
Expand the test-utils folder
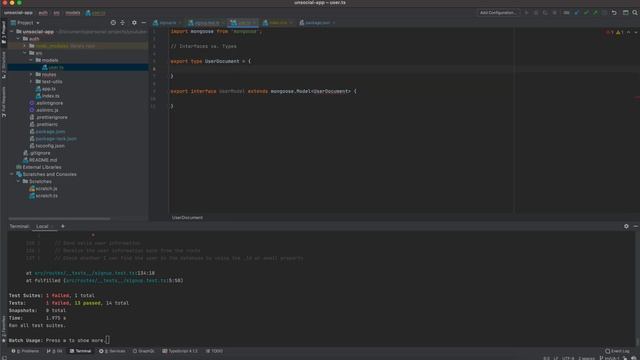click(31, 82)
